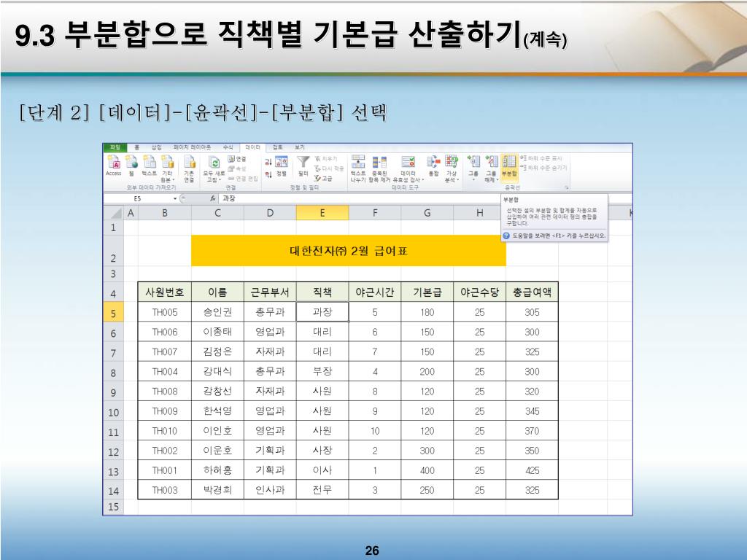The image size is (747, 560).
Task: Click the 하위 수준 숨기기 item
Action: click(x=543, y=168)
